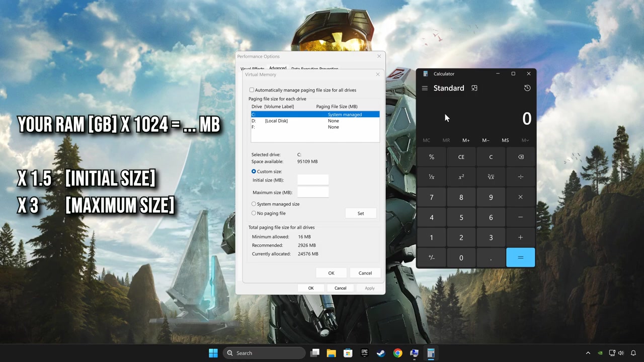644x362 pixels.
Task: Close the Virtual Memory dialog
Action: 378,74
